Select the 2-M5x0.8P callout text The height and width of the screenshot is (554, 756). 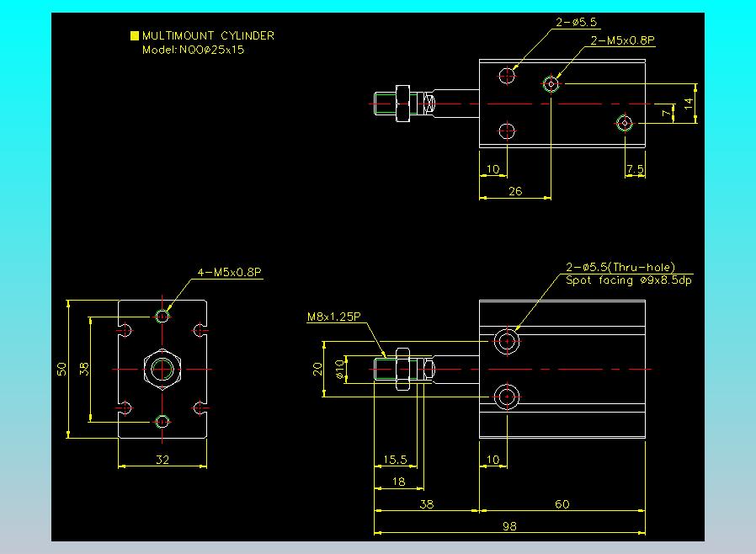click(622, 40)
